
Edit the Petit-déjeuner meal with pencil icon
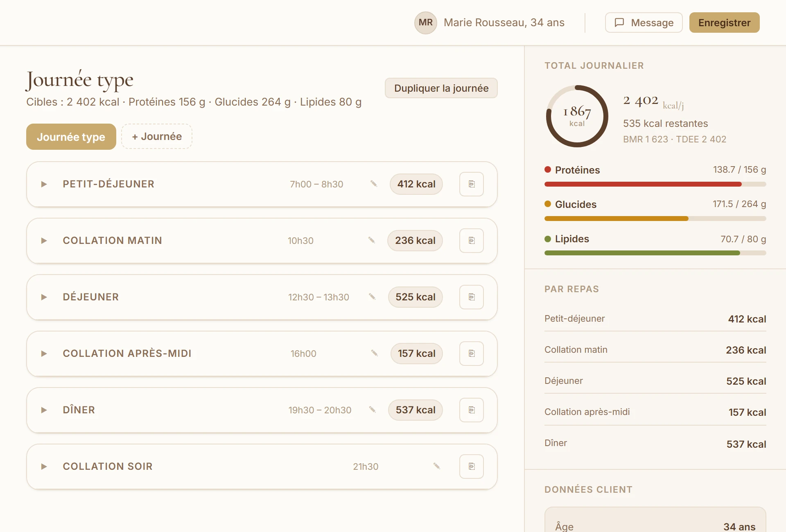coord(374,184)
